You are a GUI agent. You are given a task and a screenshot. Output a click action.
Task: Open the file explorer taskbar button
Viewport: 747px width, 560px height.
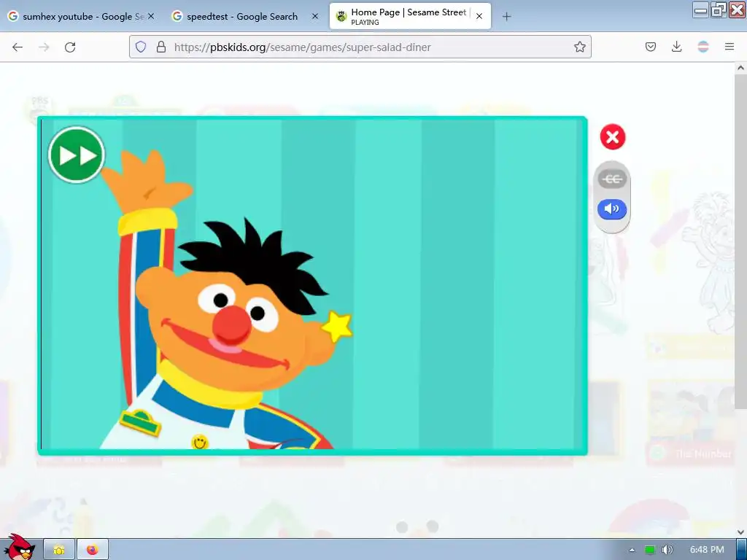(58, 550)
